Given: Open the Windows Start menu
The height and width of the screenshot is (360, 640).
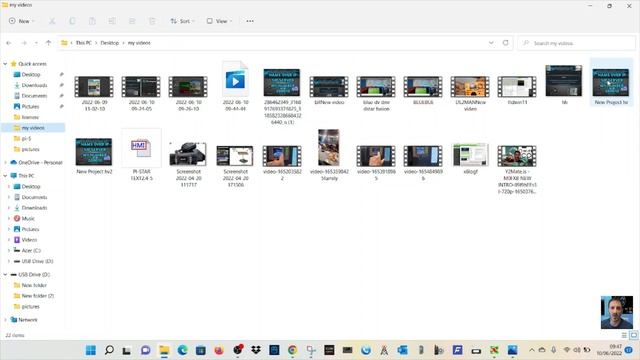Looking at the screenshot, I should (91, 350).
